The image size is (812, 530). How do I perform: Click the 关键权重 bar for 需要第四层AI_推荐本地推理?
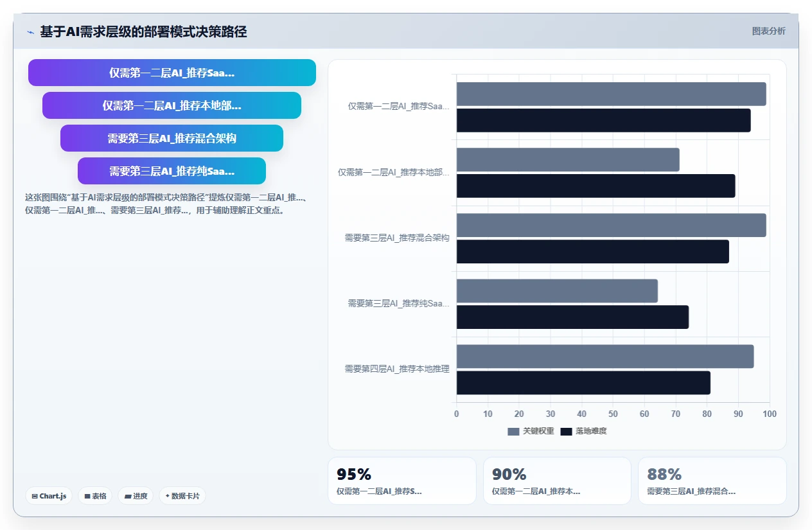[605, 357]
